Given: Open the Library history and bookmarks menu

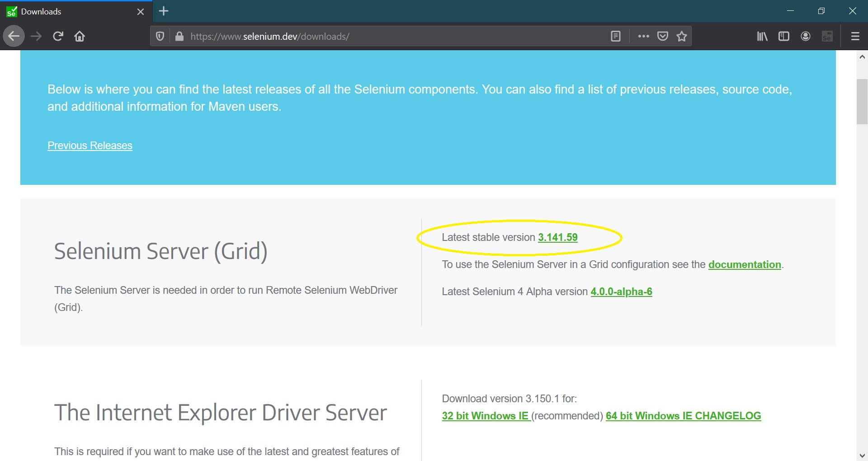Looking at the screenshot, I should click(762, 36).
